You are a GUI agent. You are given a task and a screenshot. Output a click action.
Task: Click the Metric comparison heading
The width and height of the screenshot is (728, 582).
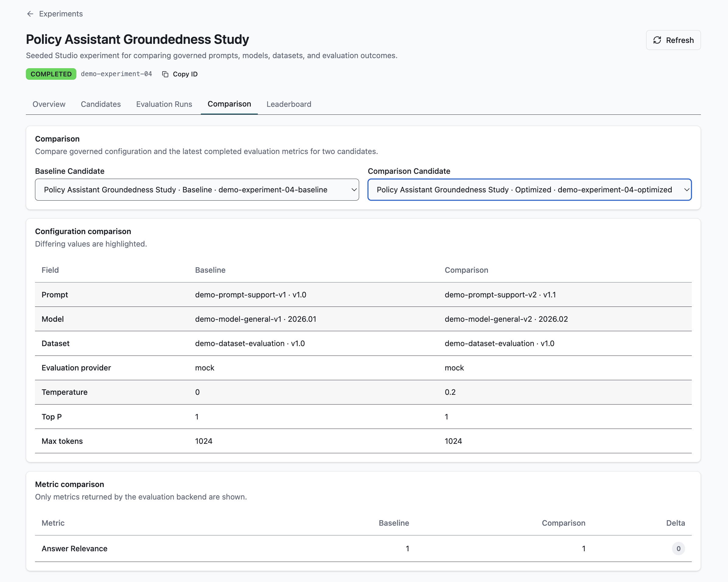(x=70, y=484)
